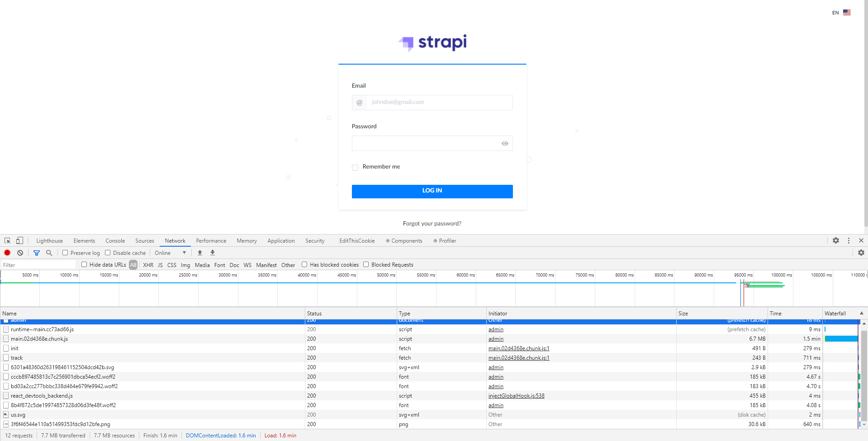The width and height of the screenshot is (868, 441).
Task: Filter requests by Font
Action: [220, 265]
